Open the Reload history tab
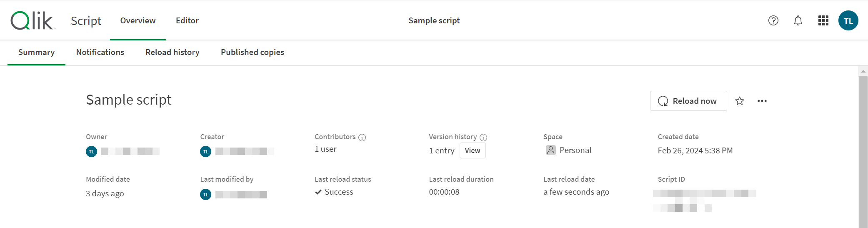 (x=173, y=53)
